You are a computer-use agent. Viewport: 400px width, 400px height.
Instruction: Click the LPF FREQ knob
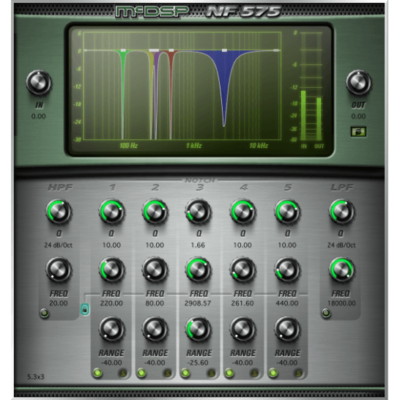[342, 270]
